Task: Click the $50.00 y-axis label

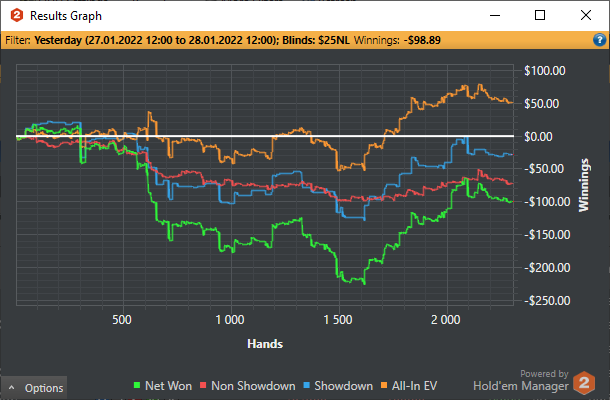Action: 542,104
